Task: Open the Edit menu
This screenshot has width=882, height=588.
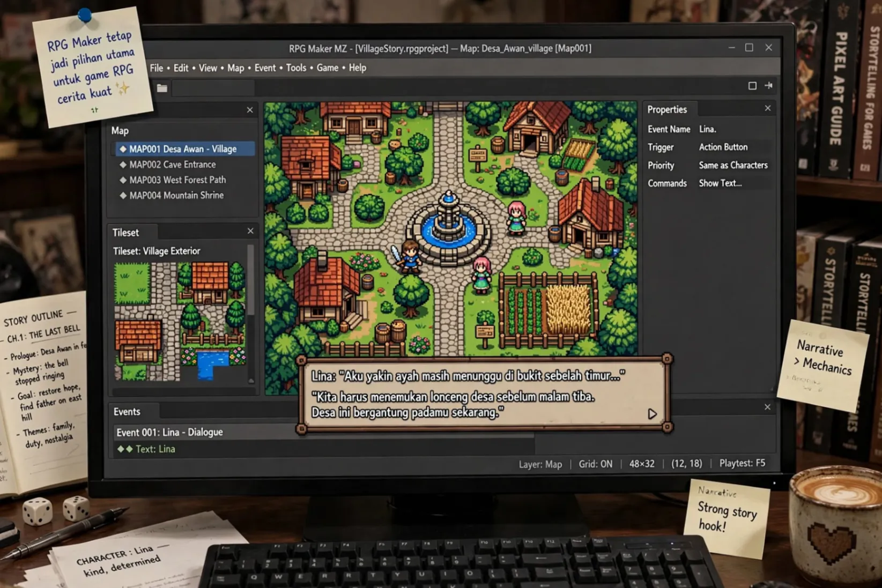Action: pos(181,68)
